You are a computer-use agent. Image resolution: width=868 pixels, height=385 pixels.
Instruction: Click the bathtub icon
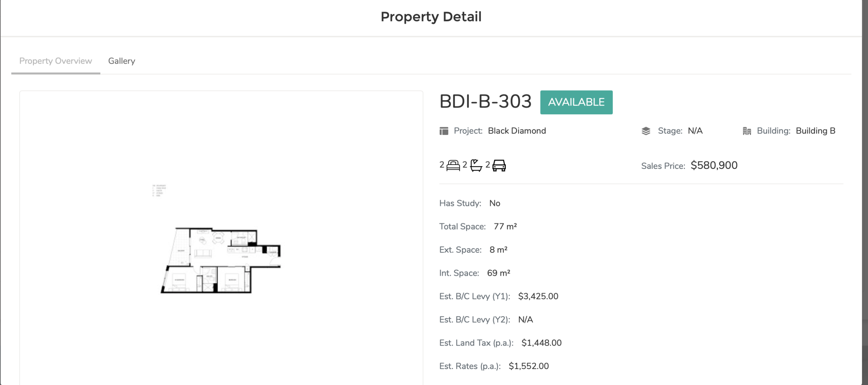click(x=476, y=166)
